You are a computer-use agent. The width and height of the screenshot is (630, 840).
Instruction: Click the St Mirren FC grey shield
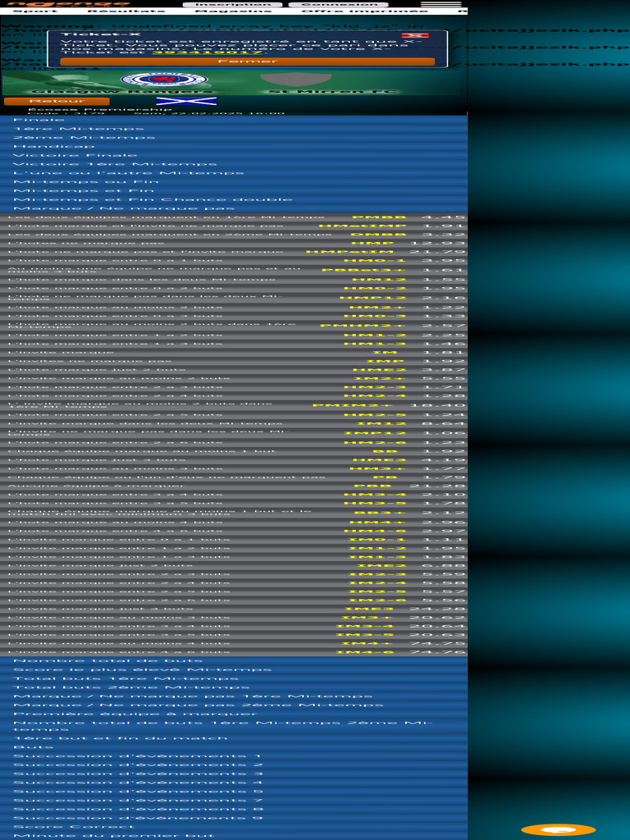click(x=295, y=80)
